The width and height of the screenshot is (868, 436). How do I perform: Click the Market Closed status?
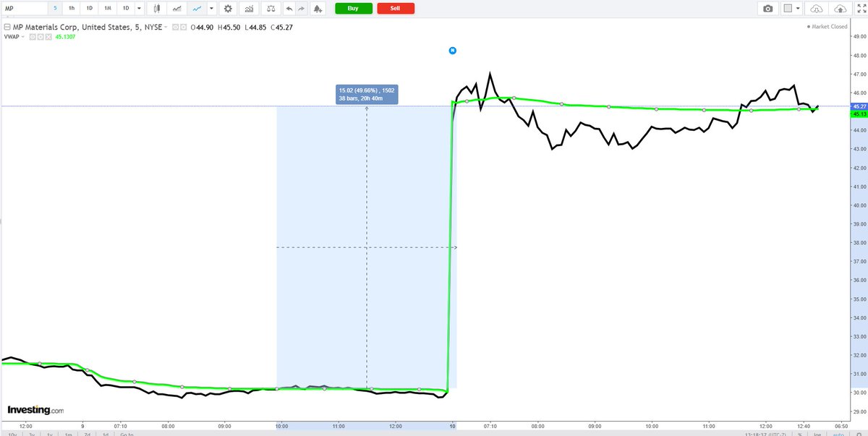(827, 27)
